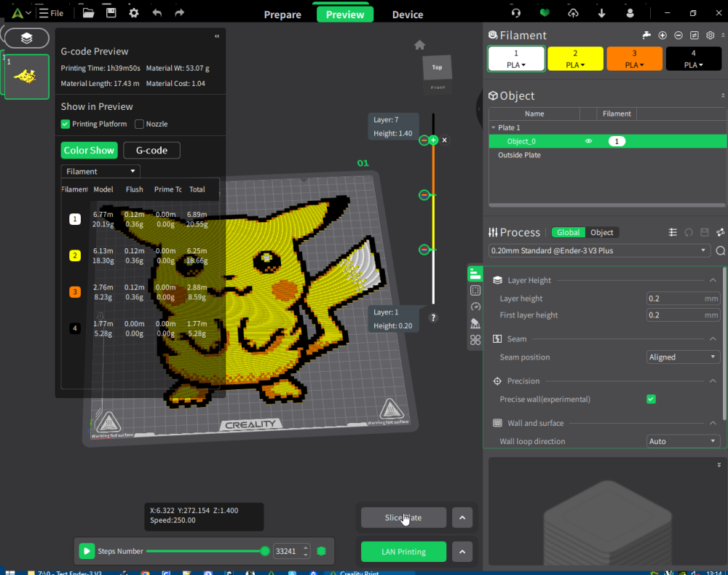Screen dimensions: 728x575
Task: Click the redo arrow icon
Action: (180, 13)
